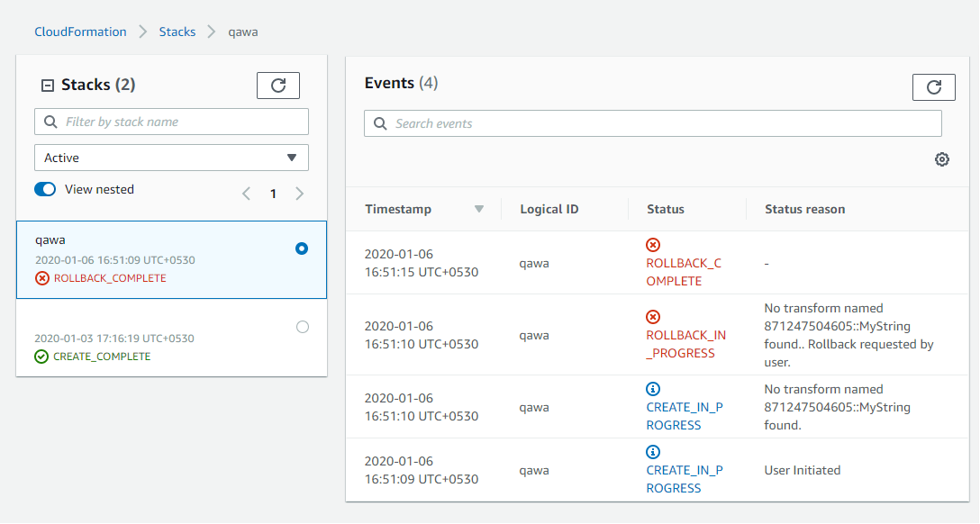The height and width of the screenshot is (524, 980).
Task: Click the ROLLBACK_IN_PROGRESS red status icon
Action: pyautogui.click(x=652, y=316)
